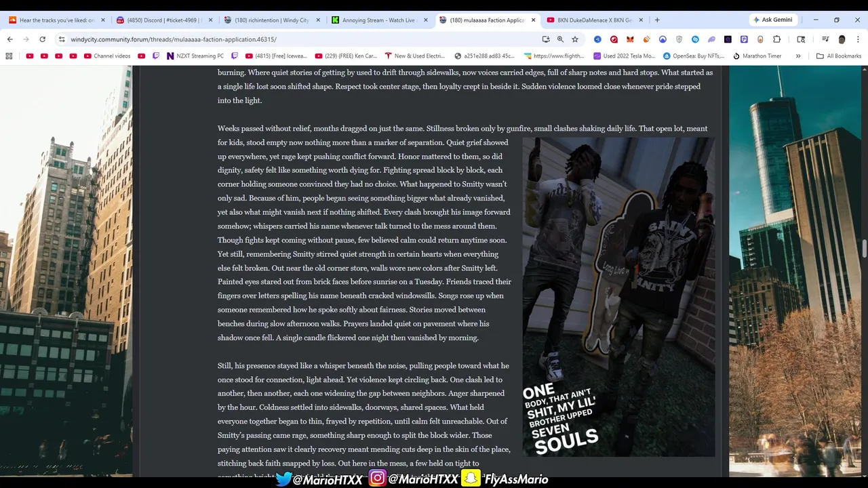This screenshot has height=488, width=868.
Task: Open the a251e288 ad83 45c... bookmark
Action: [x=486, y=56]
